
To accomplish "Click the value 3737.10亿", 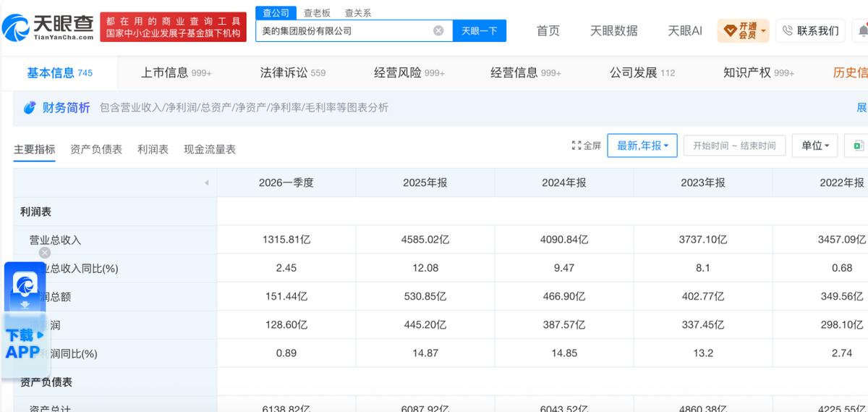I will point(703,240).
